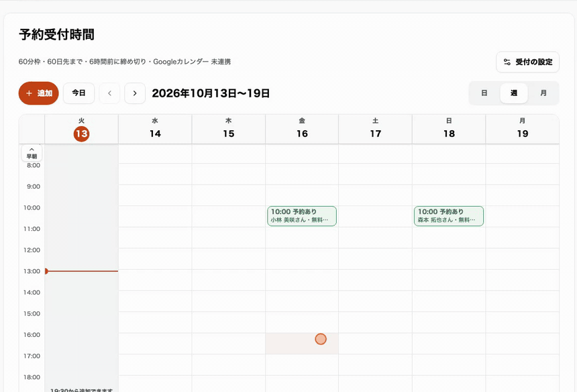577x392 pixels.
Task: Switch to 週 week view
Action: pos(514,93)
